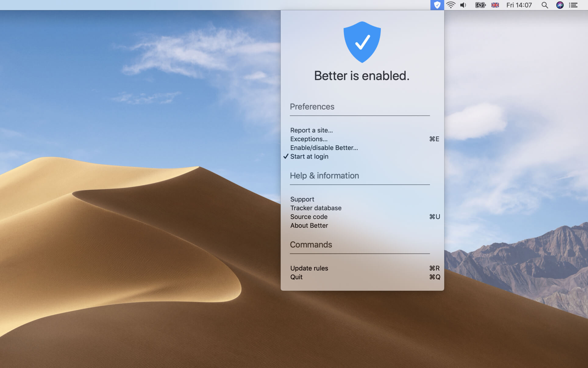Click the UK flag input source
Viewport: 588px width, 368px height.
point(495,5)
